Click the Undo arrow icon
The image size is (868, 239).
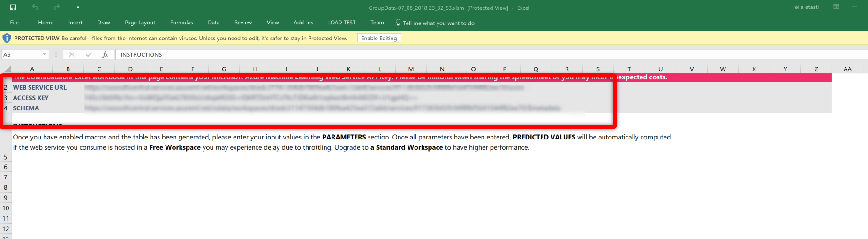[35, 8]
